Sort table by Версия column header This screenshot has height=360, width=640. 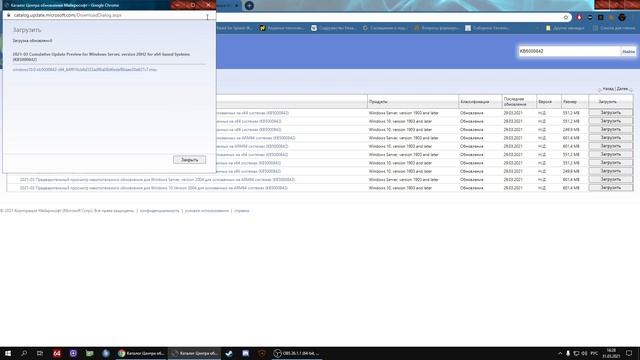click(545, 102)
